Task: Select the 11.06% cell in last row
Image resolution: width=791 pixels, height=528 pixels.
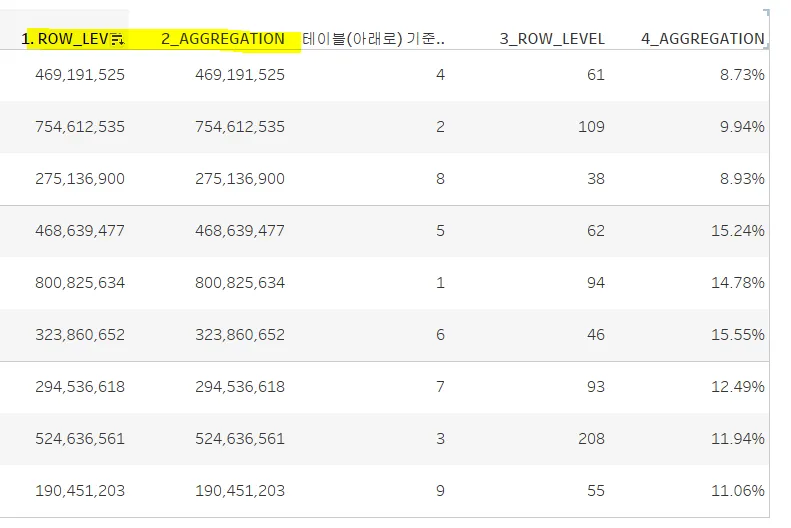Action: [x=738, y=490]
